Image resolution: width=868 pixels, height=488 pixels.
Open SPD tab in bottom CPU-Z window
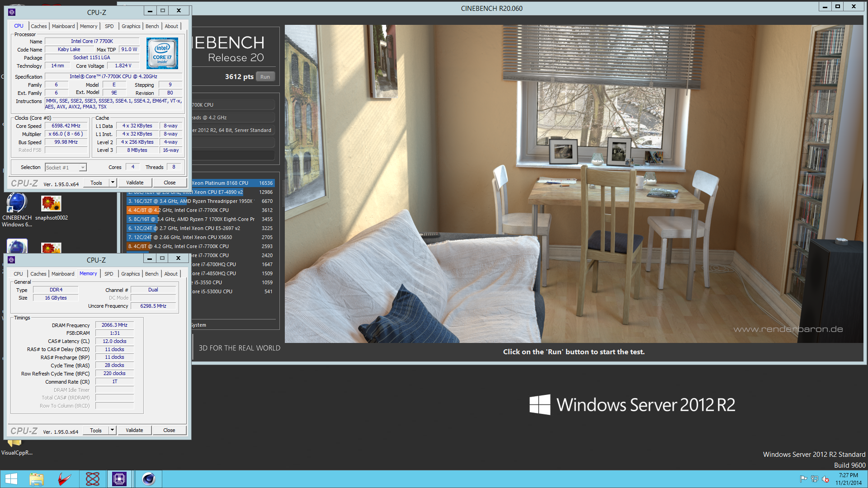coord(109,274)
